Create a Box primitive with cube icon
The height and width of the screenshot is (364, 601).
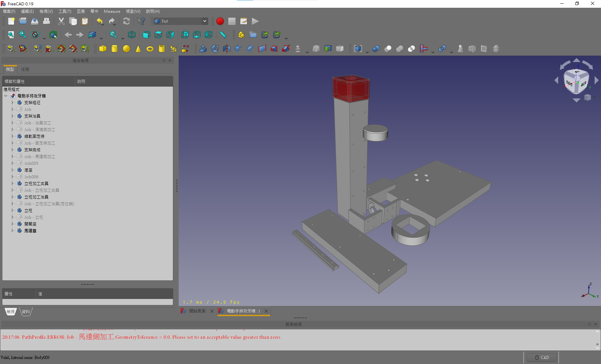coord(103,49)
